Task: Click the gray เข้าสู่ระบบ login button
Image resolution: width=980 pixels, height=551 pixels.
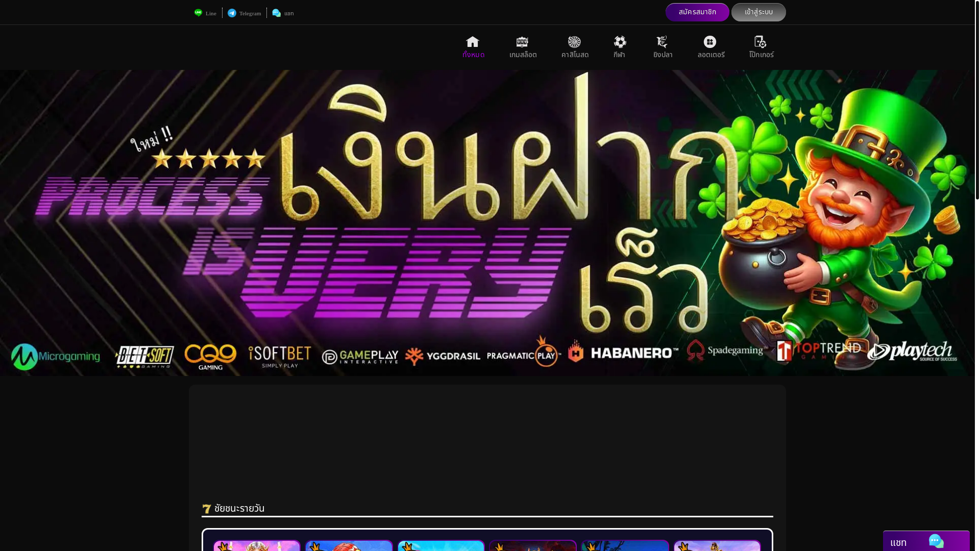Action: (x=758, y=12)
